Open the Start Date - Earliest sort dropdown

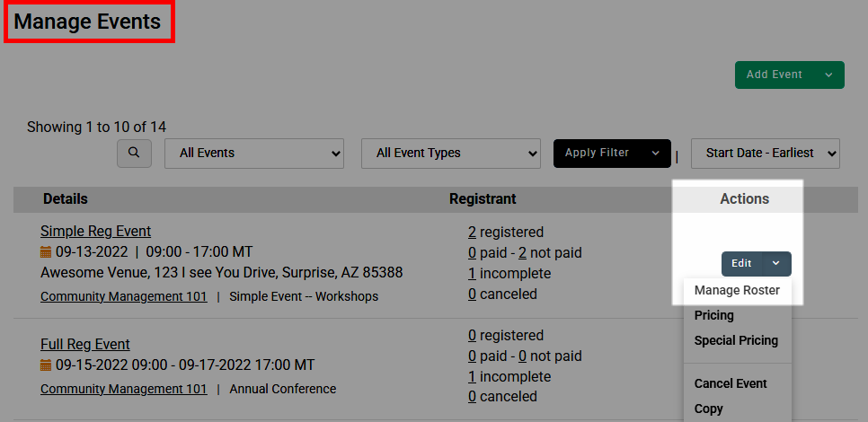click(x=765, y=154)
